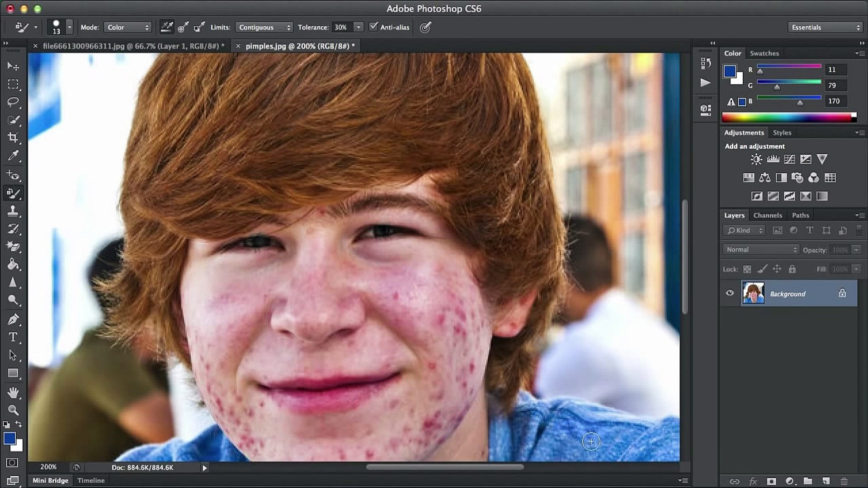
Task: Open the Limits dropdown showing Contiguous
Action: pyautogui.click(x=264, y=27)
